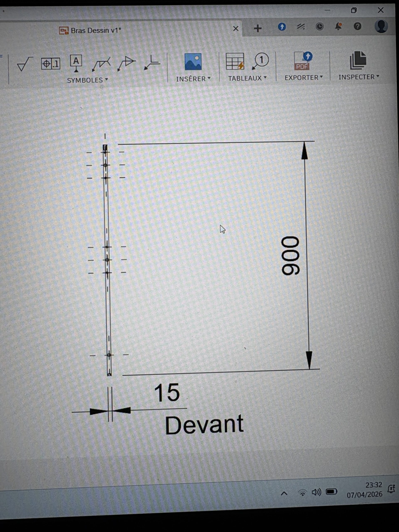Image resolution: width=399 pixels, height=532 pixels.
Task: Click the Insert Image icon
Action: [x=193, y=62]
